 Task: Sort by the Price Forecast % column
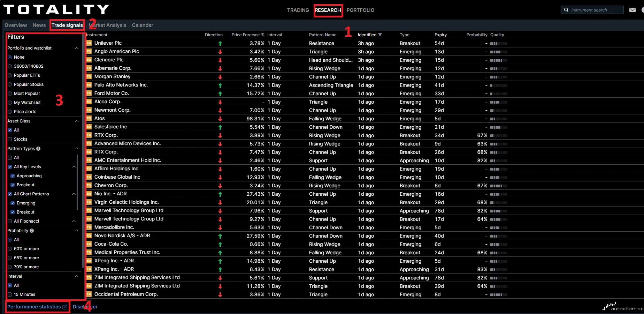click(248, 35)
